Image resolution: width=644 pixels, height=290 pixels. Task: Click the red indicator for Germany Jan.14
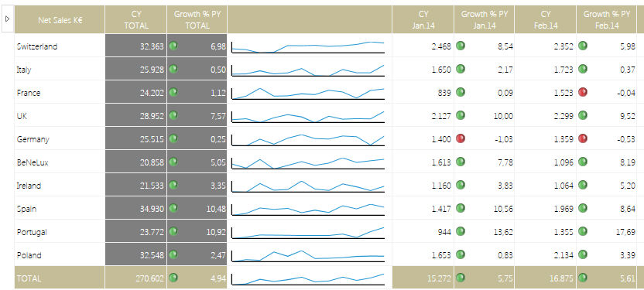461,138
